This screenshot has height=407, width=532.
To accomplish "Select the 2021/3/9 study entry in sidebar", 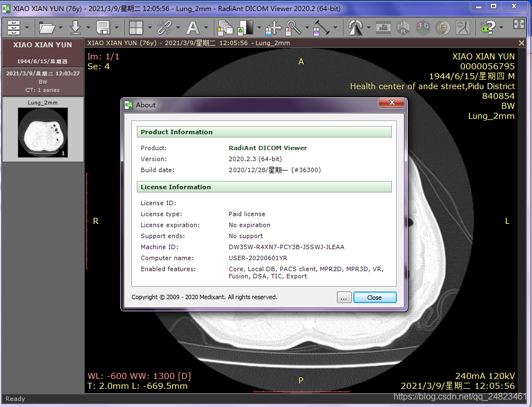I will (x=43, y=81).
